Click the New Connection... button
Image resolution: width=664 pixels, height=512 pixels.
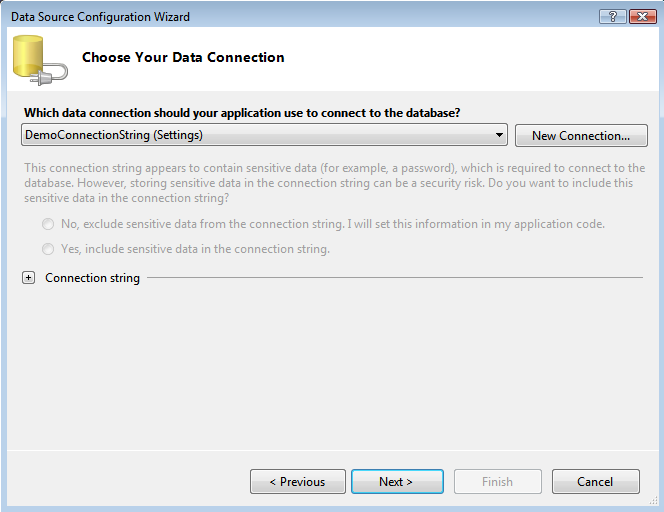[x=581, y=135]
